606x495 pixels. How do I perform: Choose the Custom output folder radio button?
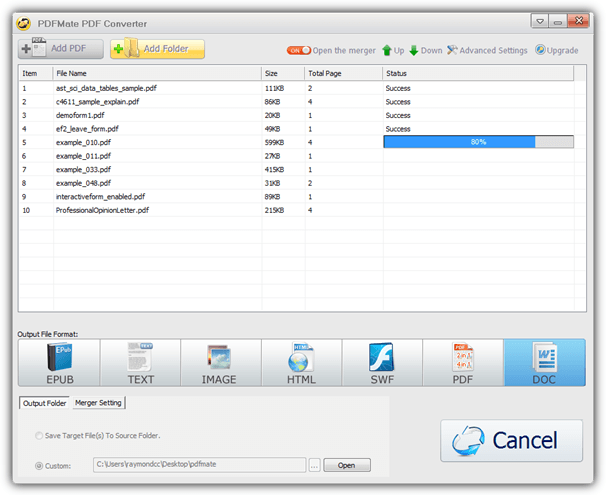coord(39,466)
